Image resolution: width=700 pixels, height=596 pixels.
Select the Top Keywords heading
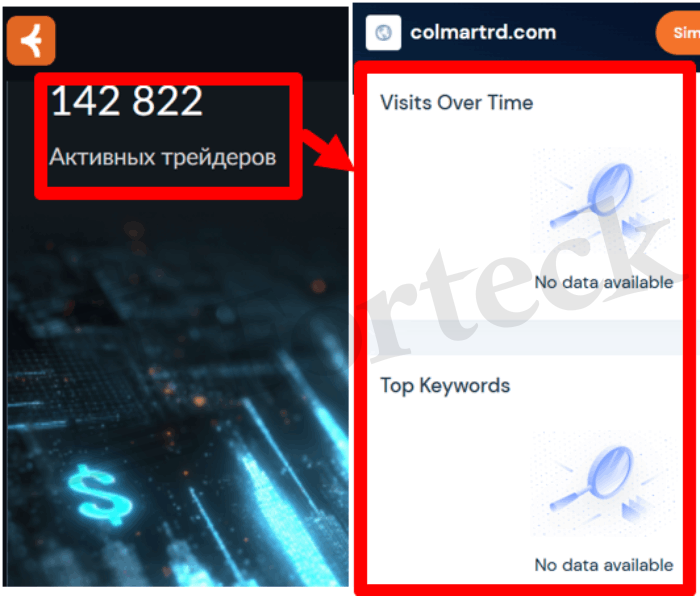click(x=445, y=385)
